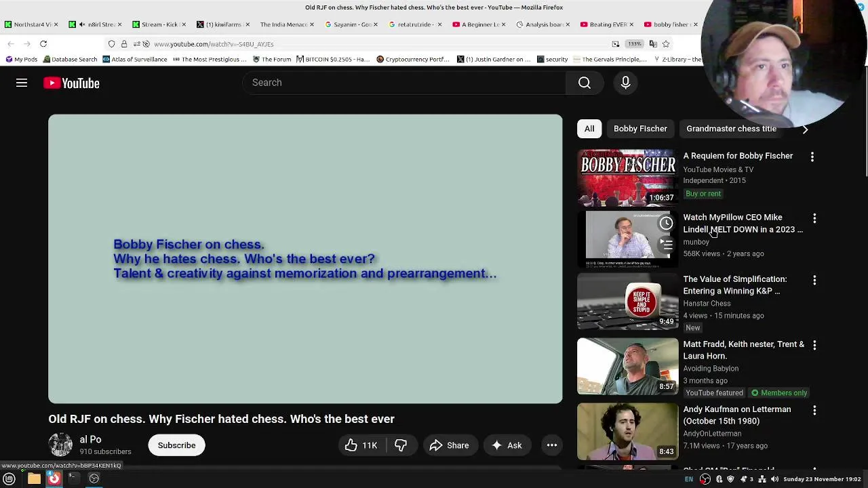Open Value of Simplification video thumbnail

coord(627,301)
